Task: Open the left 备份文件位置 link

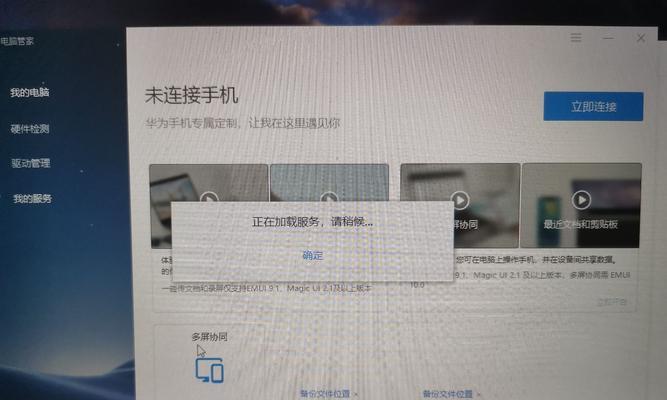Action: (x=325, y=394)
